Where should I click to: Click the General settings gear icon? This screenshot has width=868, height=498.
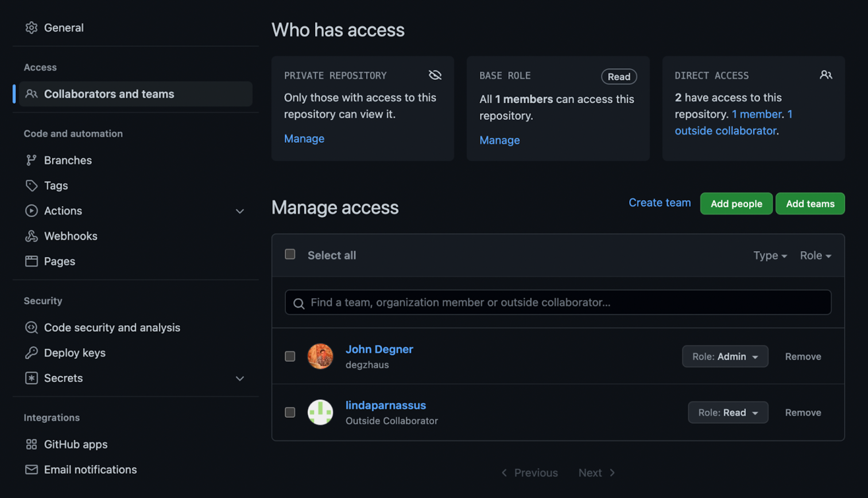32,27
